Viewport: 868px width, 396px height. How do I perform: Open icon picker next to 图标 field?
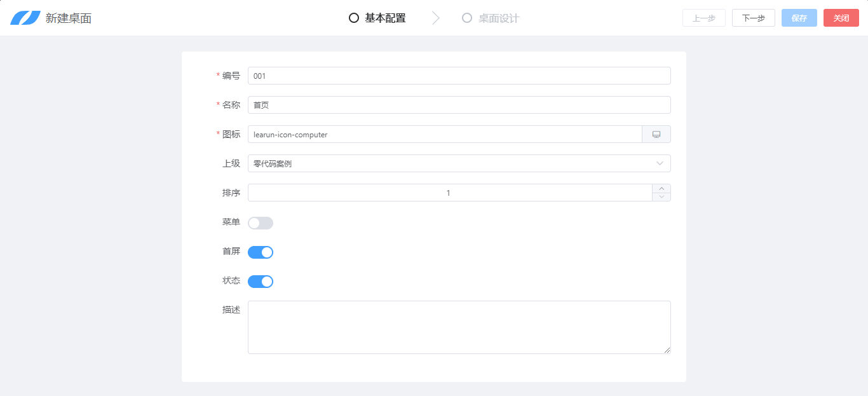(x=656, y=134)
